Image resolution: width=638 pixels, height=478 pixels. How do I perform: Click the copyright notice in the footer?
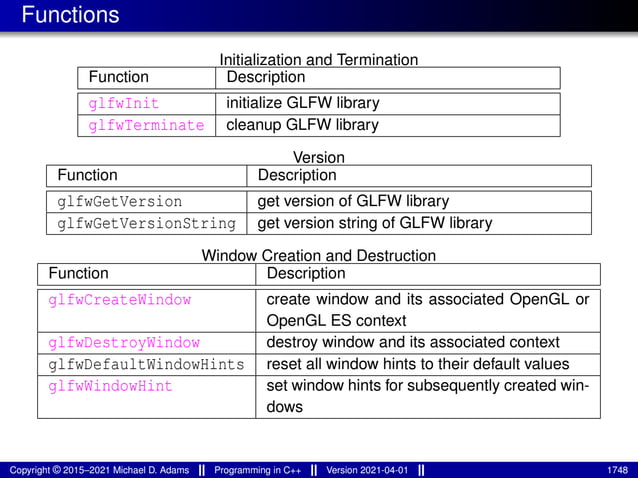pyautogui.click(x=99, y=470)
